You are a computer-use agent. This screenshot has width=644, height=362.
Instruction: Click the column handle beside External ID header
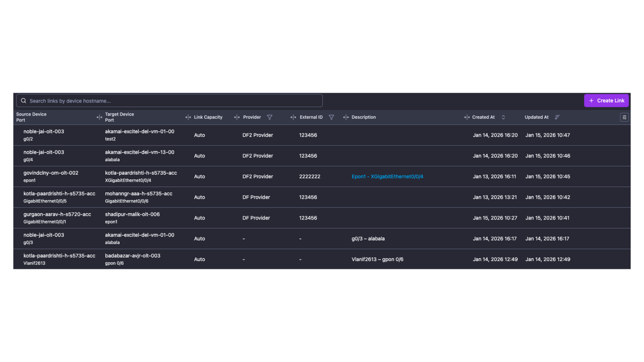tap(293, 117)
